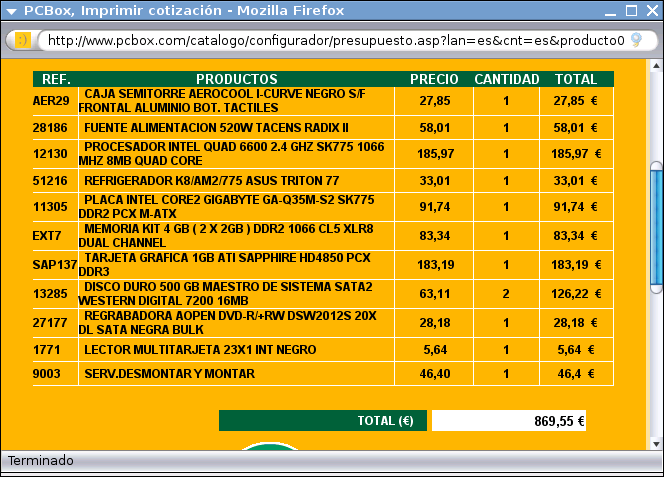This screenshot has height=477, width=664.
Task: Click the lightbulb icon in URL bar
Action: coord(636,40)
